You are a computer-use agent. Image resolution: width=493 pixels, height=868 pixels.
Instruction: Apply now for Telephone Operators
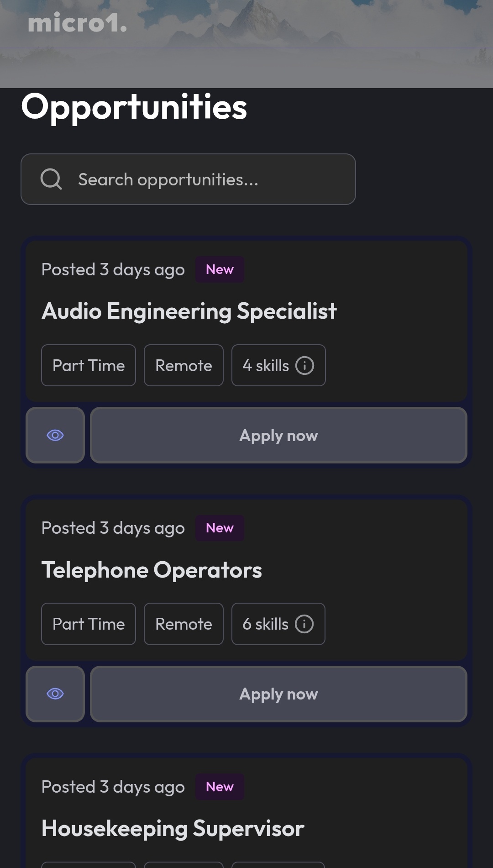pos(278,694)
